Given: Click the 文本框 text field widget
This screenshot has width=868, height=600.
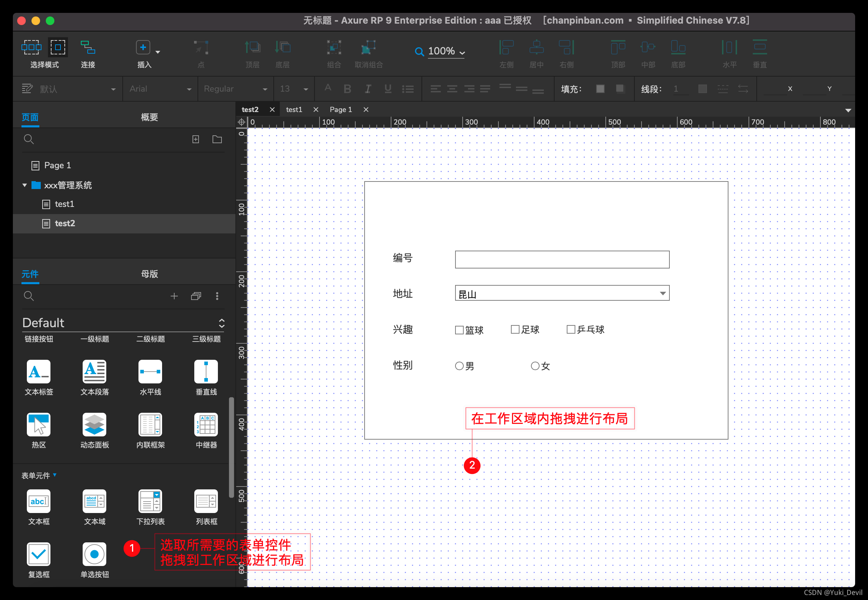Looking at the screenshot, I should coord(38,502).
